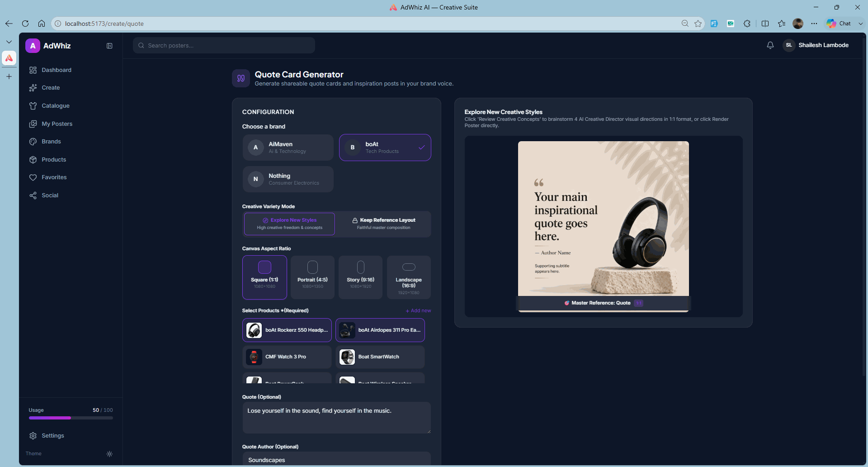Viewport: 868px width, 467px height.
Task: Collapse the AdWhiz sidebar panel icon
Action: click(x=109, y=46)
